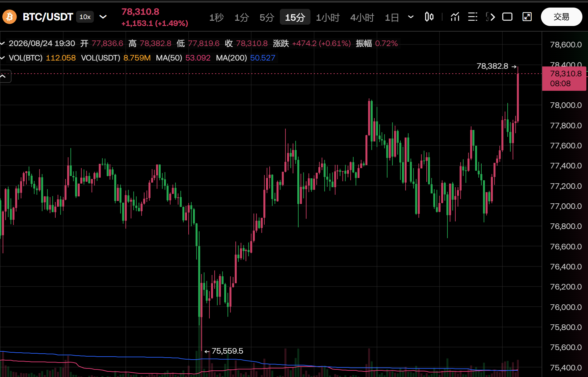Collapse the indicator legend with up chevron

coord(3,76)
